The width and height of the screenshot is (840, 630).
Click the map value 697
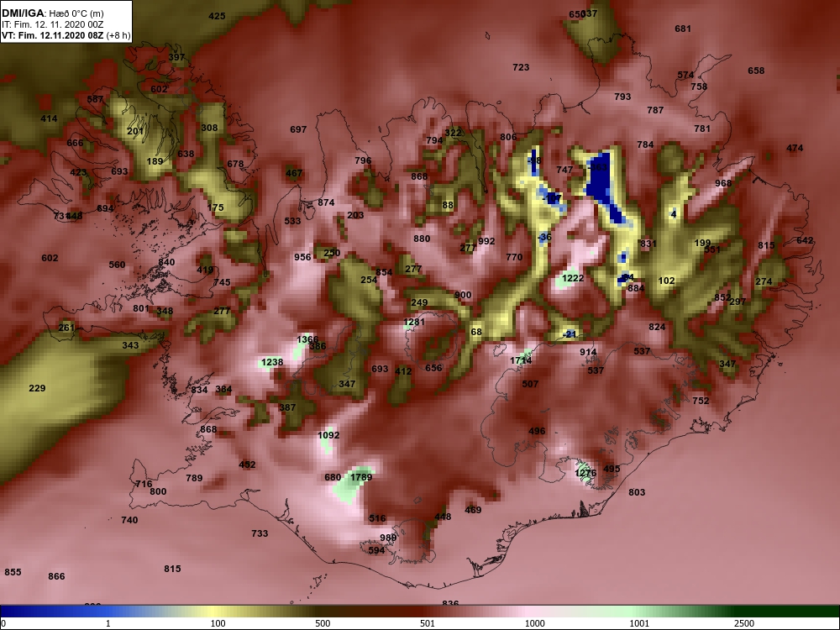[x=298, y=129]
